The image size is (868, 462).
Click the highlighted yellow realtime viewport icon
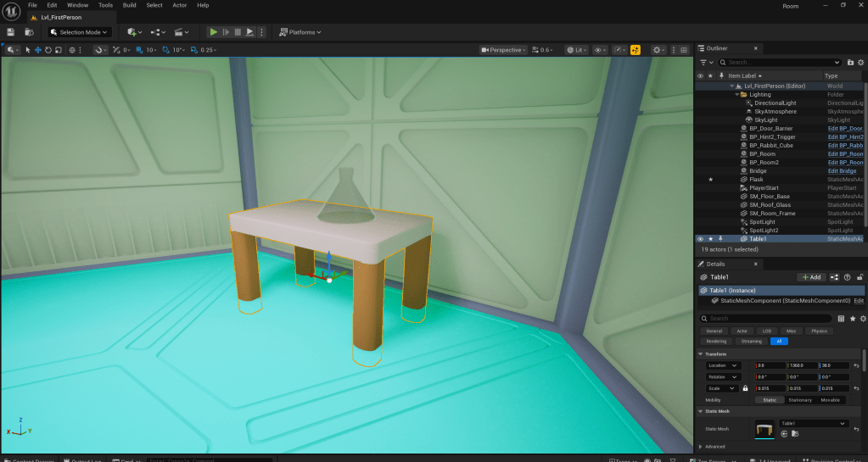click(636, 50)
